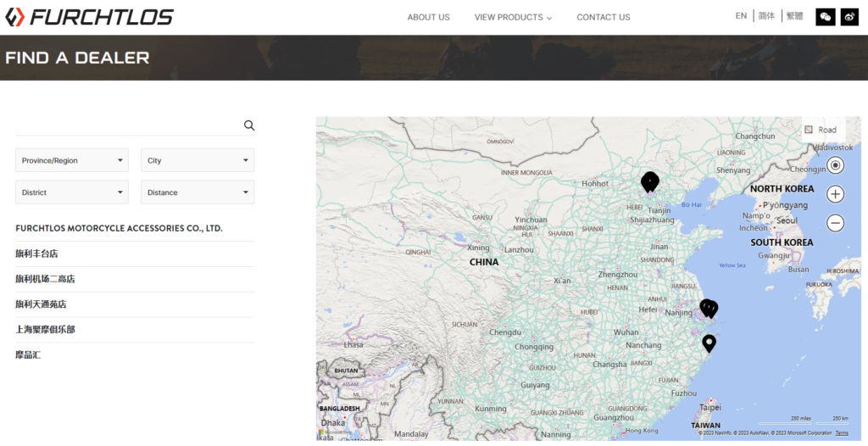
Task: Open the Weibo social icon
Action: click(x=849, y=17)
